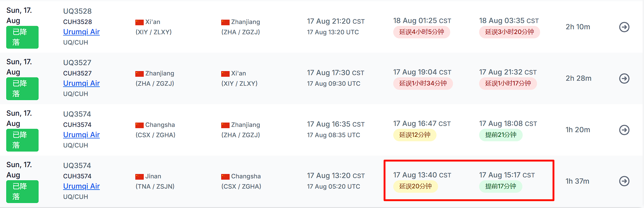Click the 延误4小时5分钟 departure delay badge
644x208 pixels.
(x=421, y=32)
